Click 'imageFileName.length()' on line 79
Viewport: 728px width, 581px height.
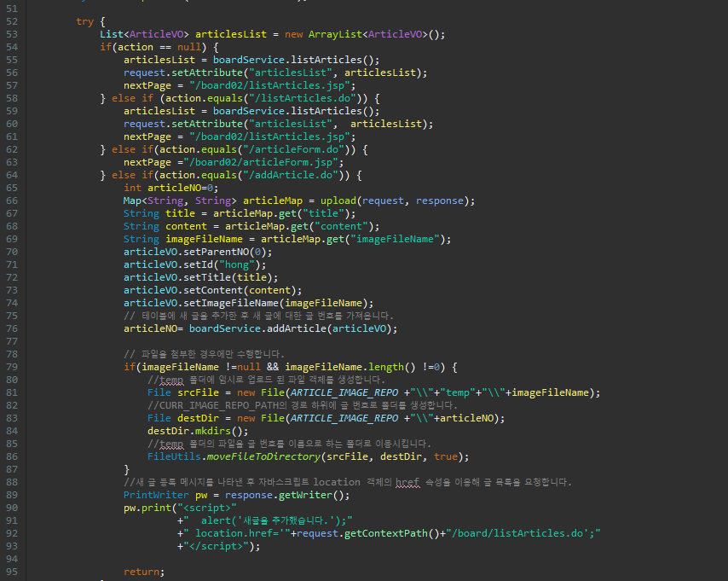click(350, 367)
